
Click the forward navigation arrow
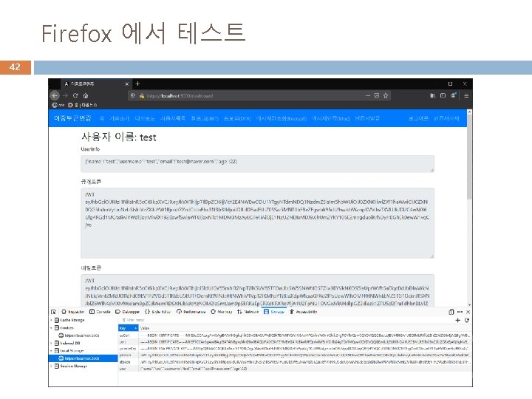coord(65,95)
